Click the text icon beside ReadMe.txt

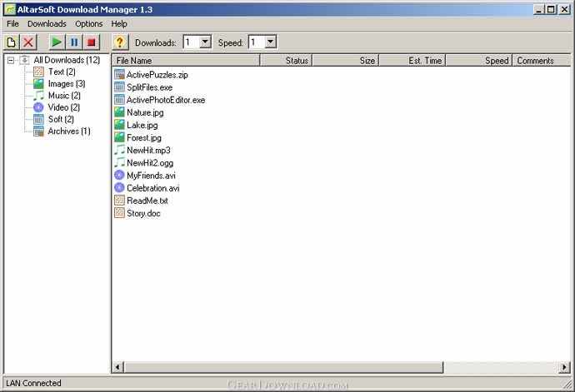(x=119, y=201)
